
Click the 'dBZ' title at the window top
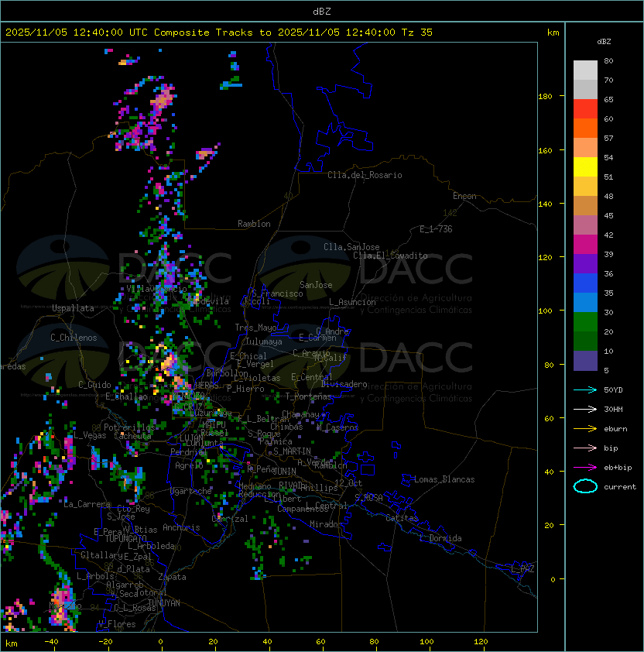coord(322,11)
